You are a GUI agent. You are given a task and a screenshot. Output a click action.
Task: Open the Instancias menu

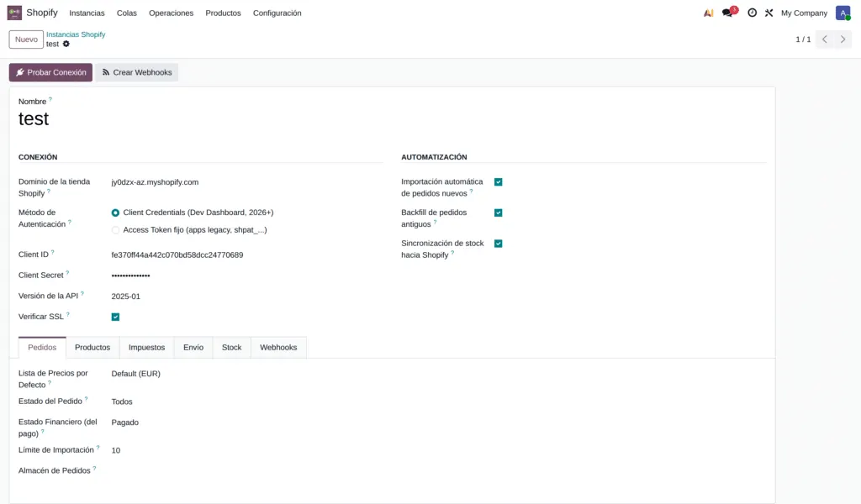[87, 13]
